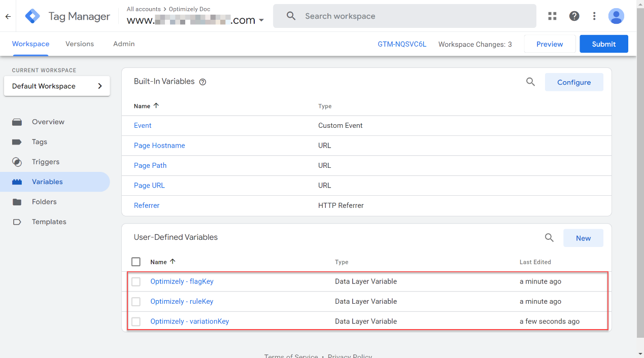This screenshot has width=644, height=358.
Task: Click the Tags label icon
Action: pyautogui.click(x=17, y=142)
